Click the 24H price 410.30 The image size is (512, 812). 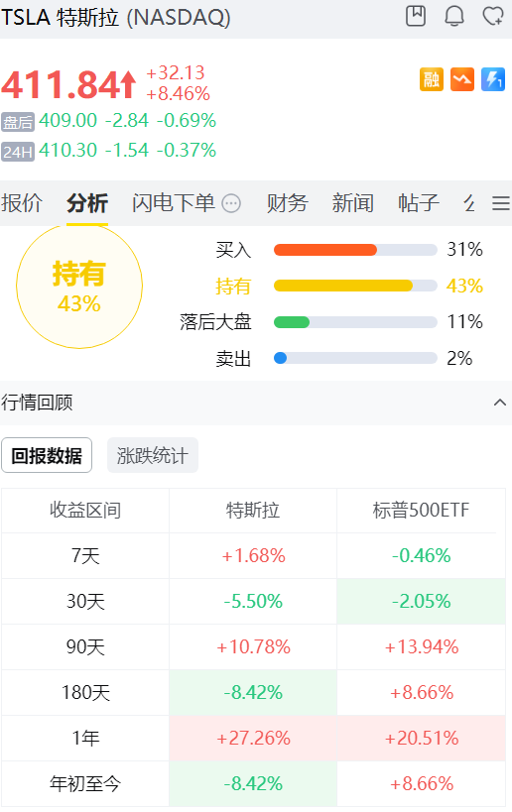67,151
